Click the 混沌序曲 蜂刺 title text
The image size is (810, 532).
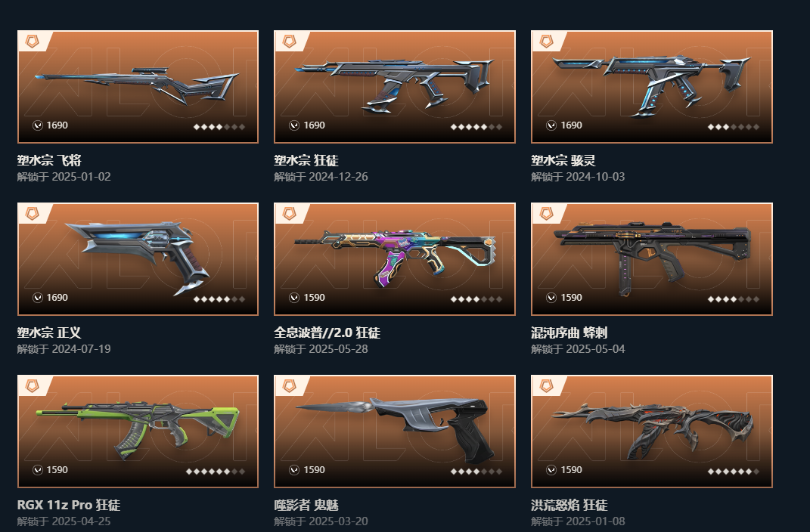569,332
